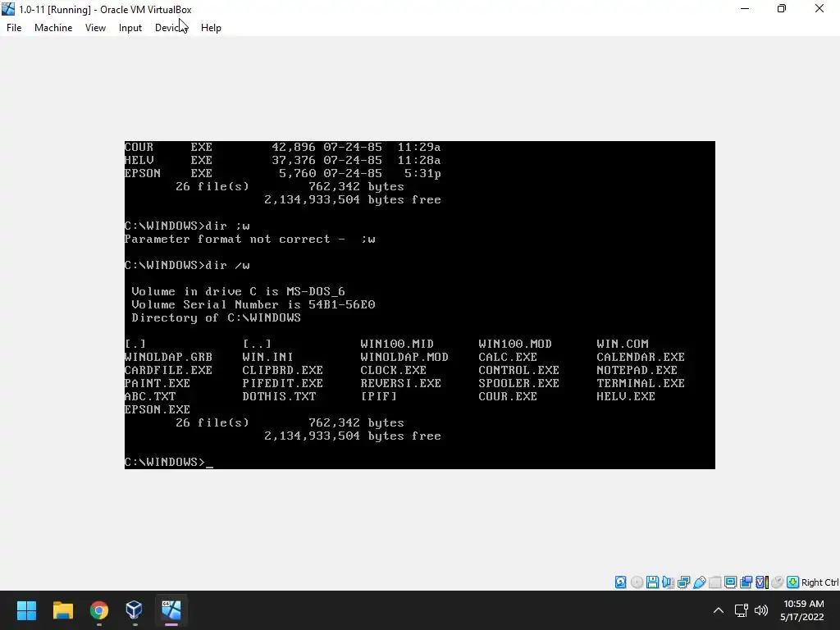Open the View menu
This screenshot has width=840, height=630.
tap(95, 28)
